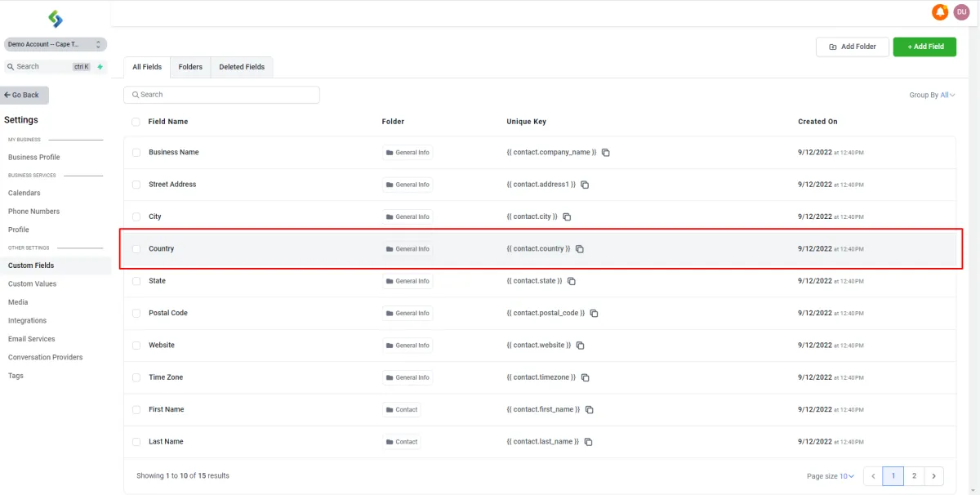Open the Demo Account switcher dropdown

click(55, 44)
